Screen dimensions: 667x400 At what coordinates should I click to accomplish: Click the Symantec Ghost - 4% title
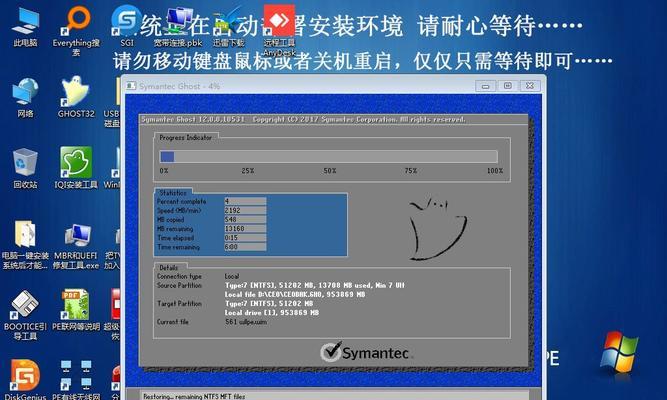click(179, 86)
